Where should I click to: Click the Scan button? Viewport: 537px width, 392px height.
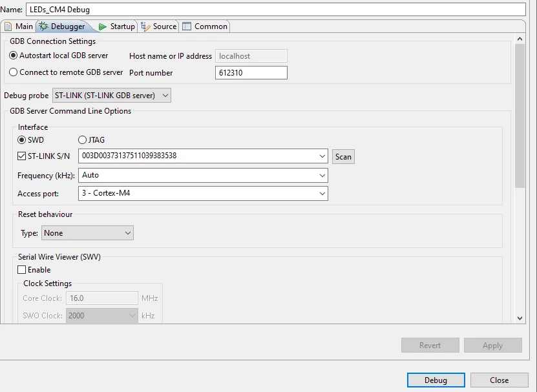tap(343, 157)
